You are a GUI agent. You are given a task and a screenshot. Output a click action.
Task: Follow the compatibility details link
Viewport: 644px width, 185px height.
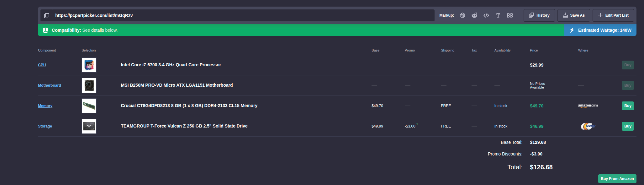(x=98, y=30)
